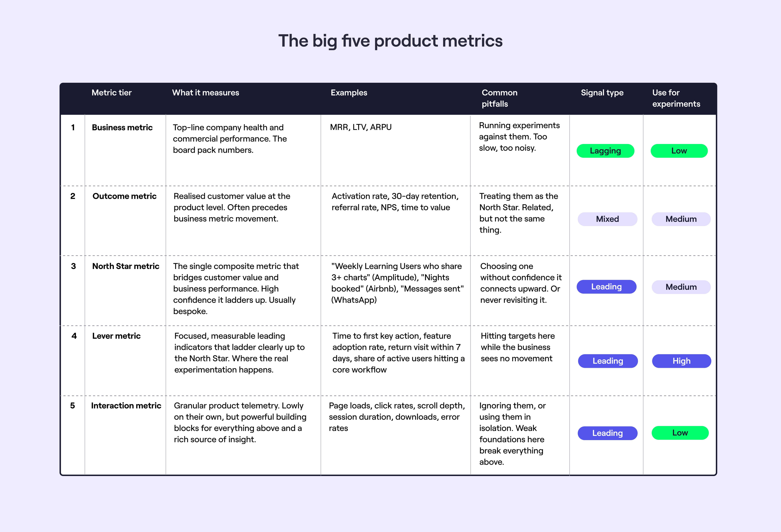
Task: Click the Leading pill in Interaction metric row
Action: [x=607, y=433]
